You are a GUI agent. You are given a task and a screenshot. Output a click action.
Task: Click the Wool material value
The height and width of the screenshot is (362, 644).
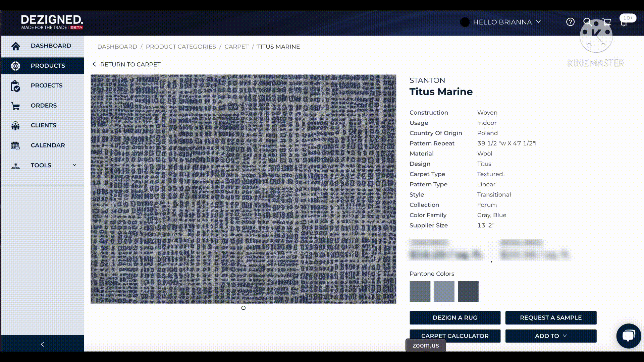[x=485, y=154]
